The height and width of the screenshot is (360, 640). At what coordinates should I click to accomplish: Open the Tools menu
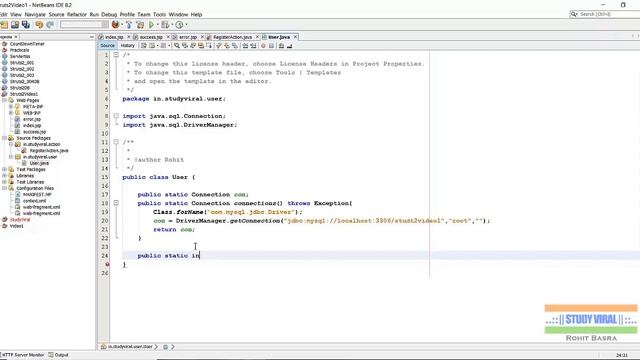pos(159,14)
